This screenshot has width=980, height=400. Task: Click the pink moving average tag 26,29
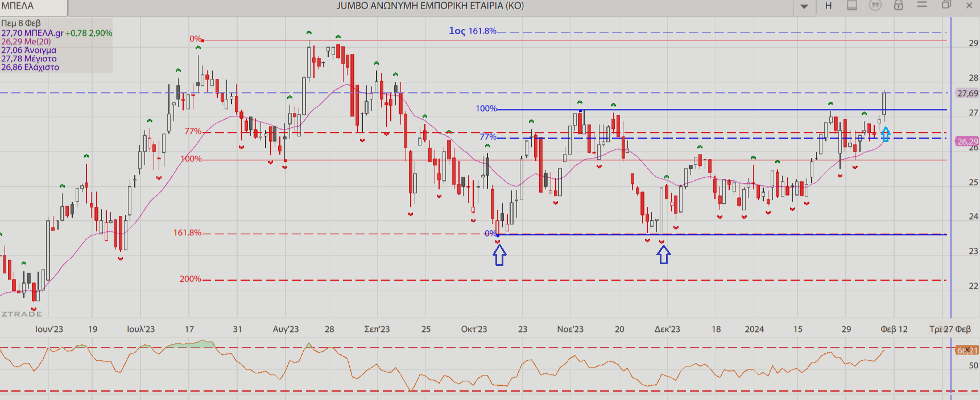click(967, 141)
